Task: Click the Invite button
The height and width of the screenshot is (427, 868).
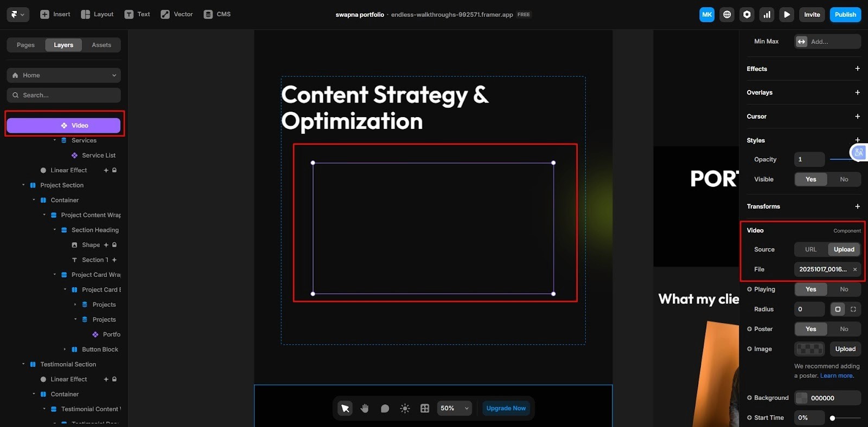Action: [x=812, y=15]
